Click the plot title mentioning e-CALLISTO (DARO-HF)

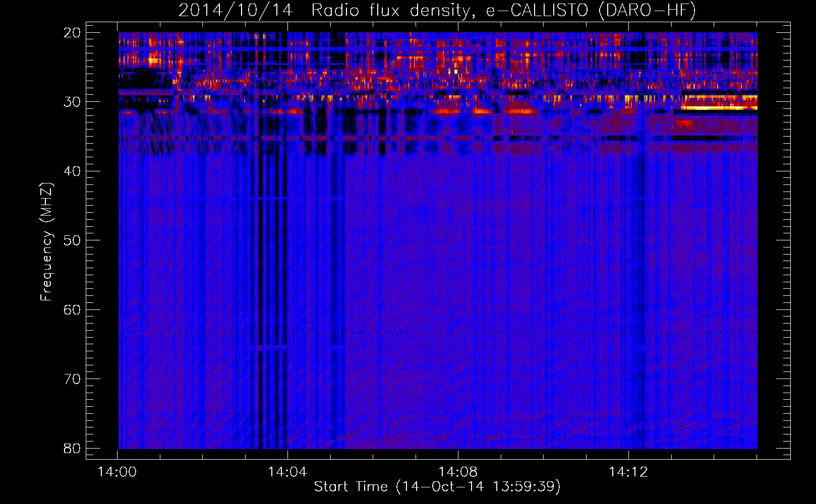[x=437, y=11]
